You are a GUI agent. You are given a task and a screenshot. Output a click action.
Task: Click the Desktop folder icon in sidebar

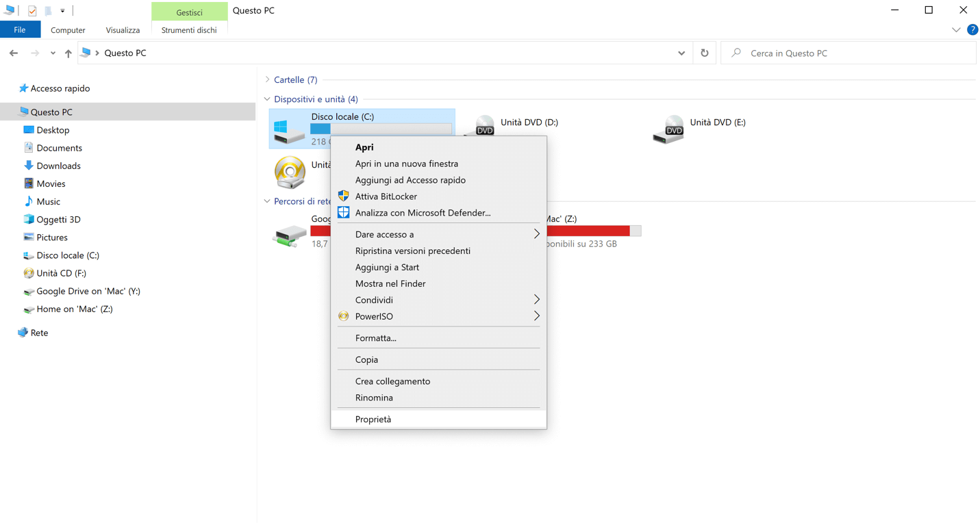(x=29, y=130)
